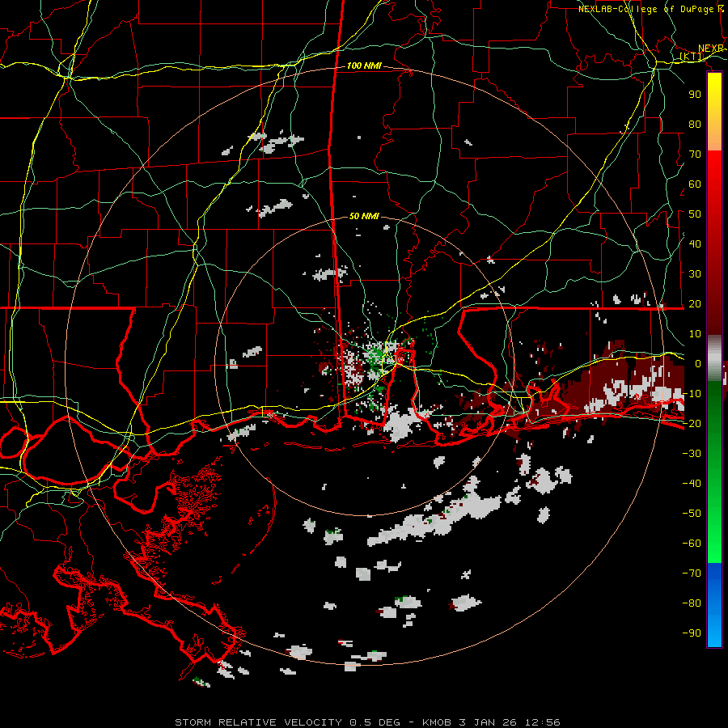Click the KT units label above color scale
This screenshot has height=728, width=728.
tap(692, 57)
